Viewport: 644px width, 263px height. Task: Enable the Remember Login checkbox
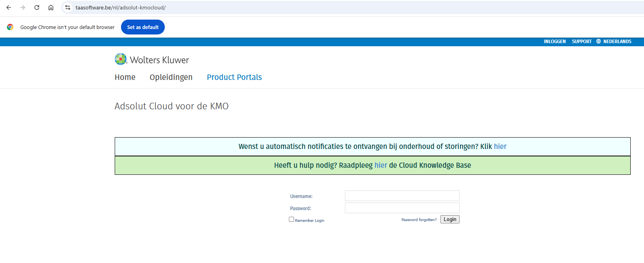point(291,219)
